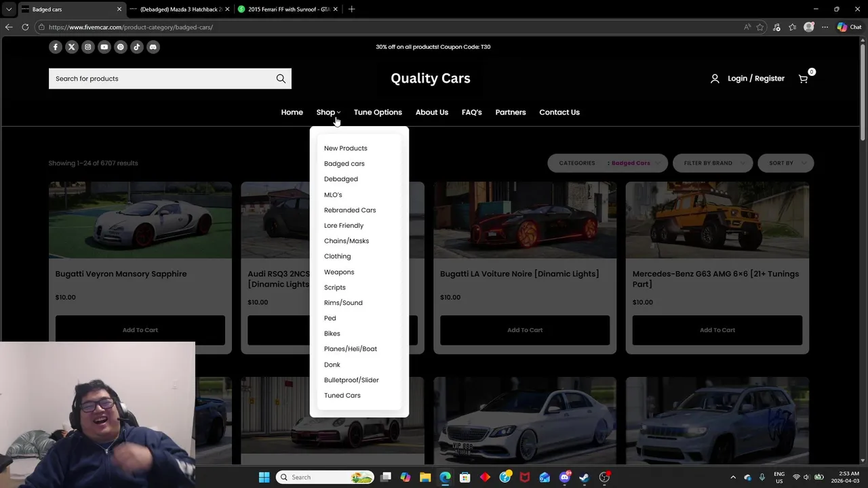
Task: Click Login / Register link
Action: (755, 79)
